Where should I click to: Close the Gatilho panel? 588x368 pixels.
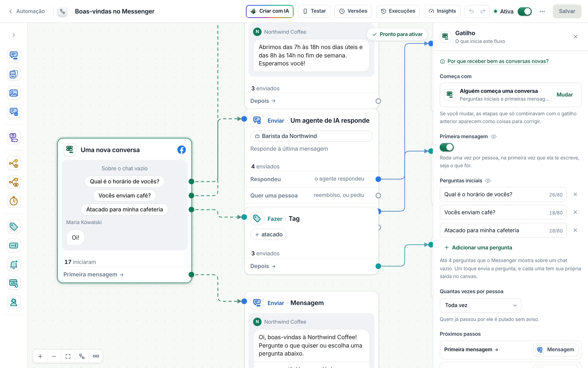pyautogui.click(x=575, y=37)
